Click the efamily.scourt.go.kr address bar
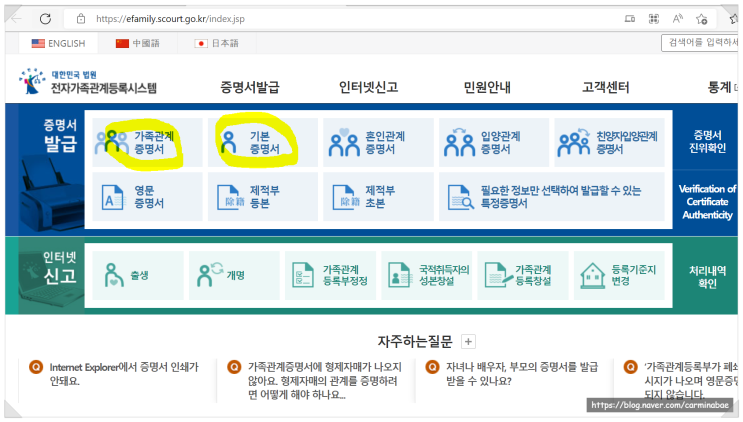 (171, 19)
